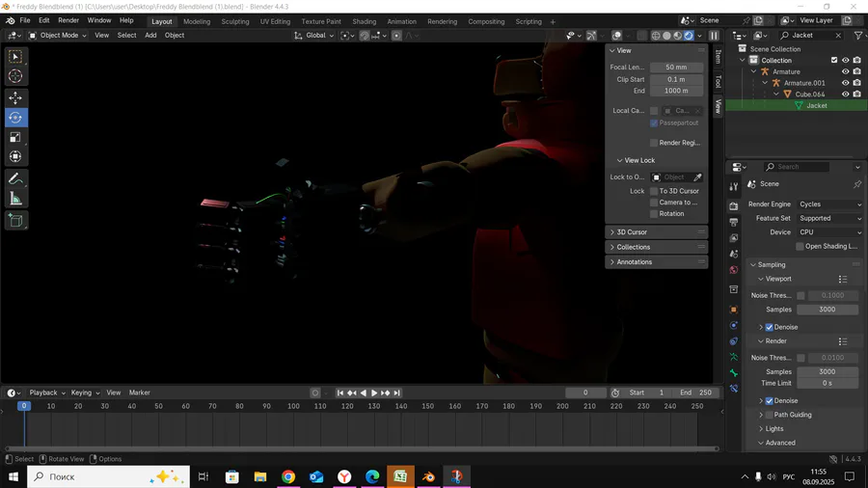Open the Render properties tab icon
868x488 pixels.
pyautogui.click(x=734, y=205)
